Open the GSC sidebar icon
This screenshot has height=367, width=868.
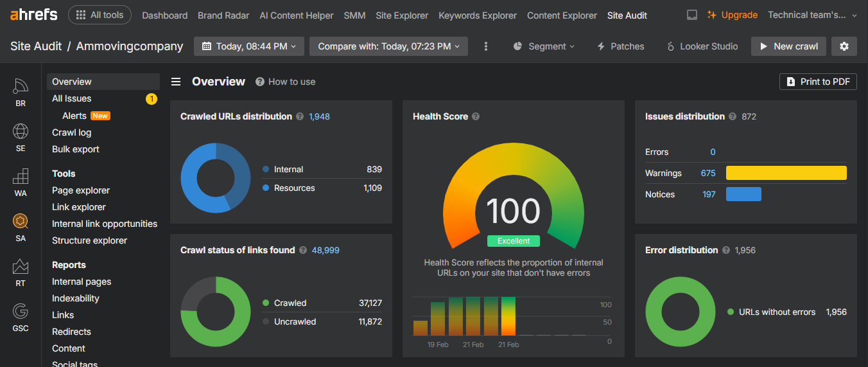pos(21,318)
